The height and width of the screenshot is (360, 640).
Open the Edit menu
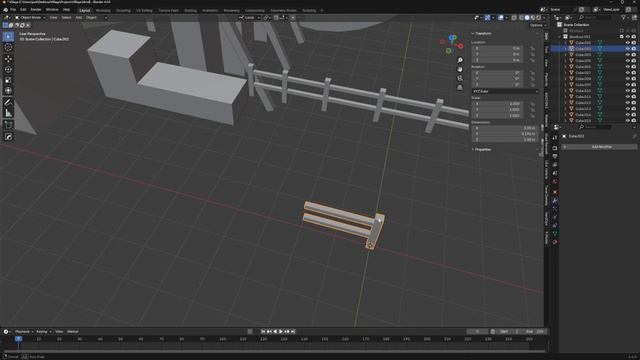pos(23,9)
